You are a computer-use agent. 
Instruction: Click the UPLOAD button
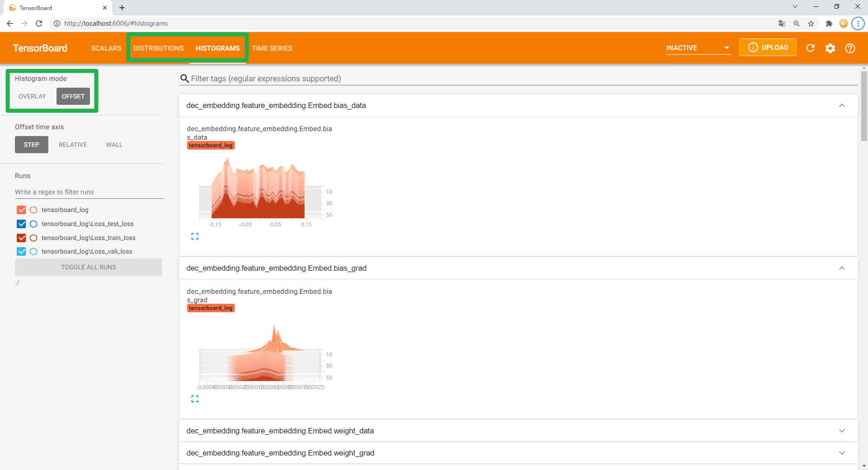pos(767,47)
